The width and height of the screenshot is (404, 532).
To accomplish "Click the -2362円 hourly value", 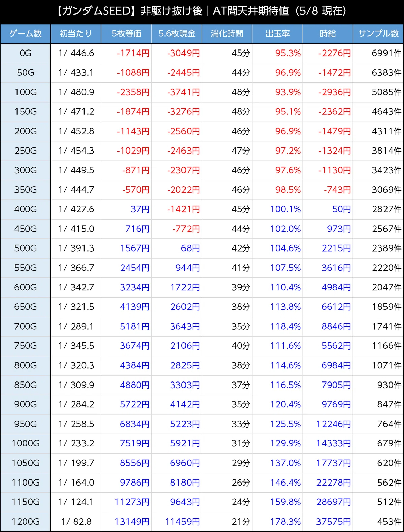I will 335,112.
